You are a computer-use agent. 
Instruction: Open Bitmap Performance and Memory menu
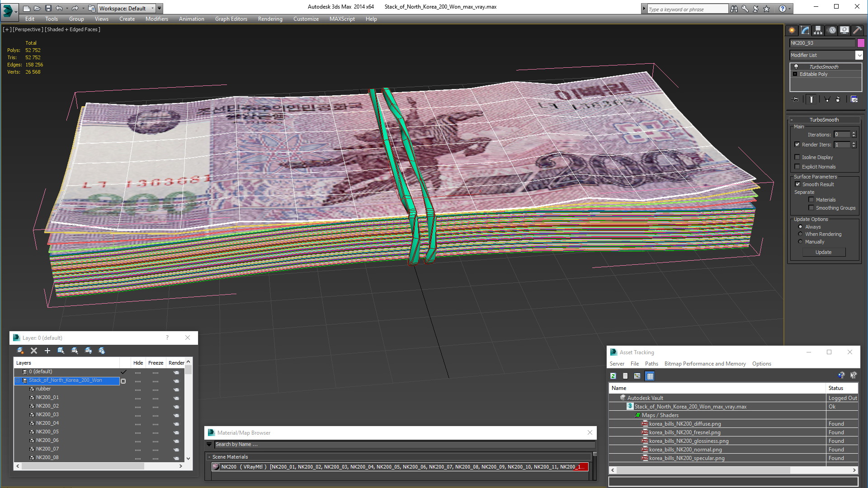pyautogui.click(x=705, y=364)
